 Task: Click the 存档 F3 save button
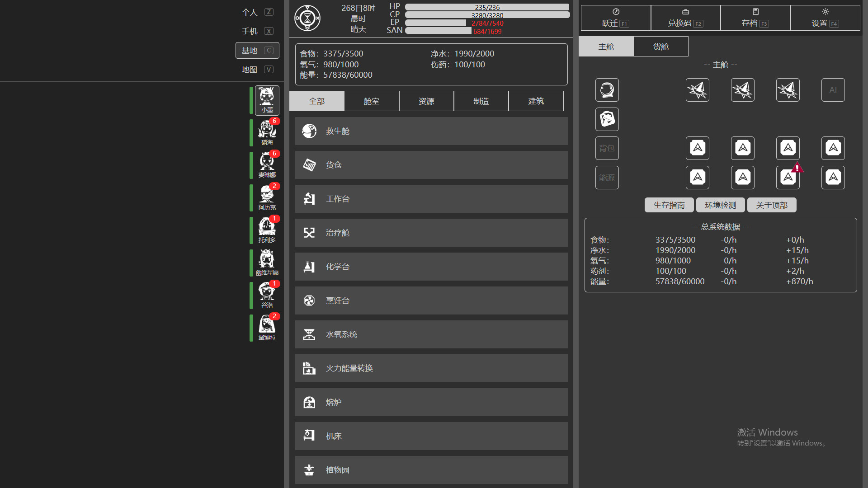[x=755, y=18]
